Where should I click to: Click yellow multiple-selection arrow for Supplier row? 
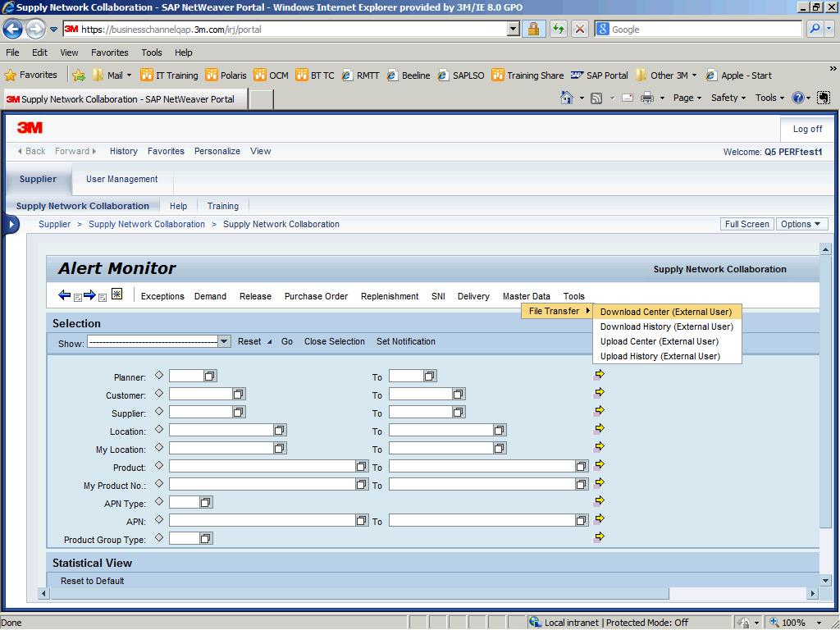[x=599, y=410]
